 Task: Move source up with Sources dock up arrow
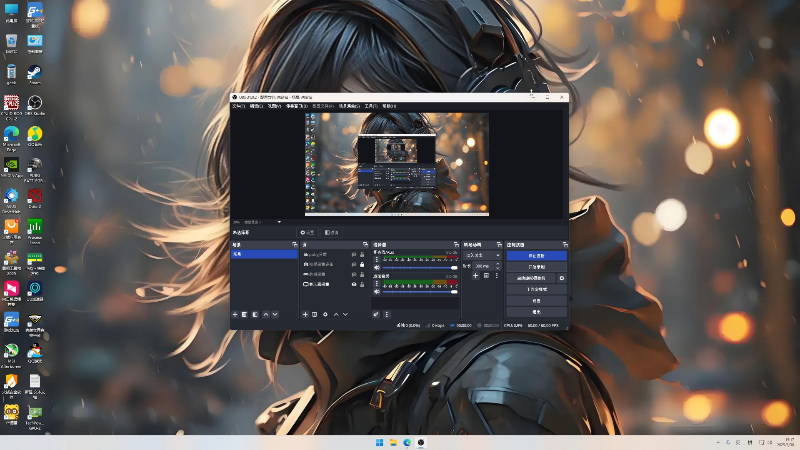[x=336, y=315]
